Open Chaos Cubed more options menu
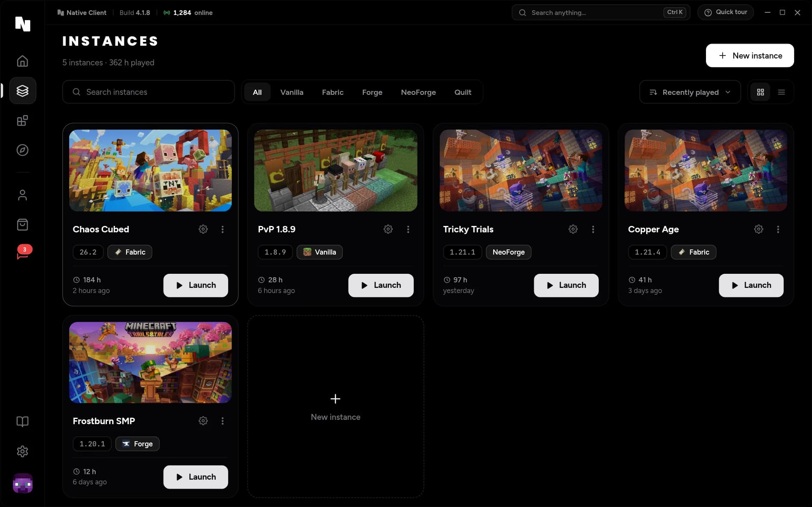This screenshot has width=812, height=507. [222, 229]
